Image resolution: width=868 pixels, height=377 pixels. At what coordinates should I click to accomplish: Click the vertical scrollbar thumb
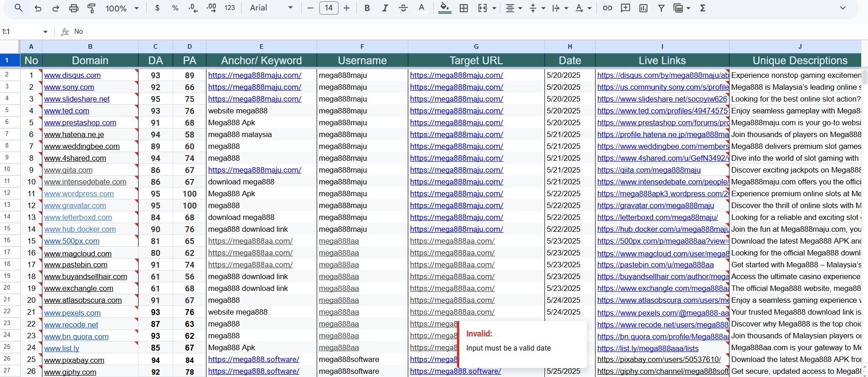pyautogui.click(x=864, y=77)
